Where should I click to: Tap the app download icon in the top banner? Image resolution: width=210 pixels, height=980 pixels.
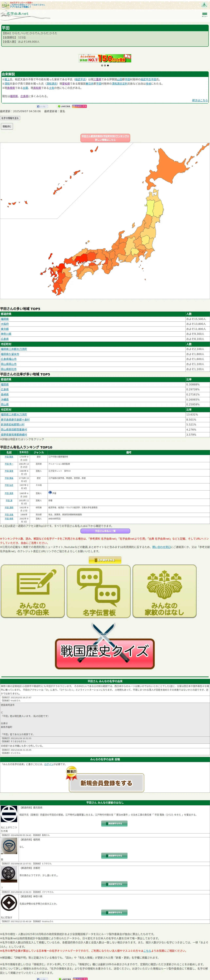click(204, 5)
